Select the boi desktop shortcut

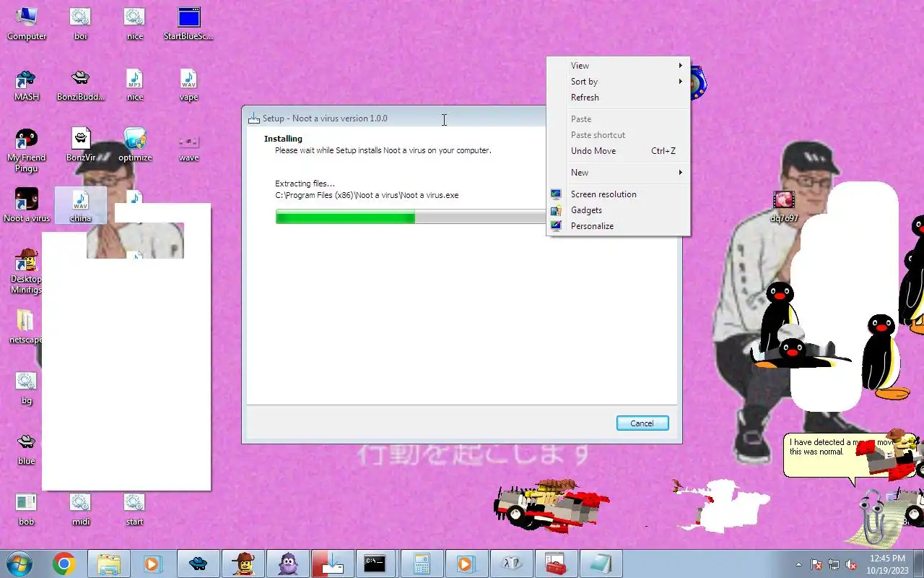click(x=80, y=24)
